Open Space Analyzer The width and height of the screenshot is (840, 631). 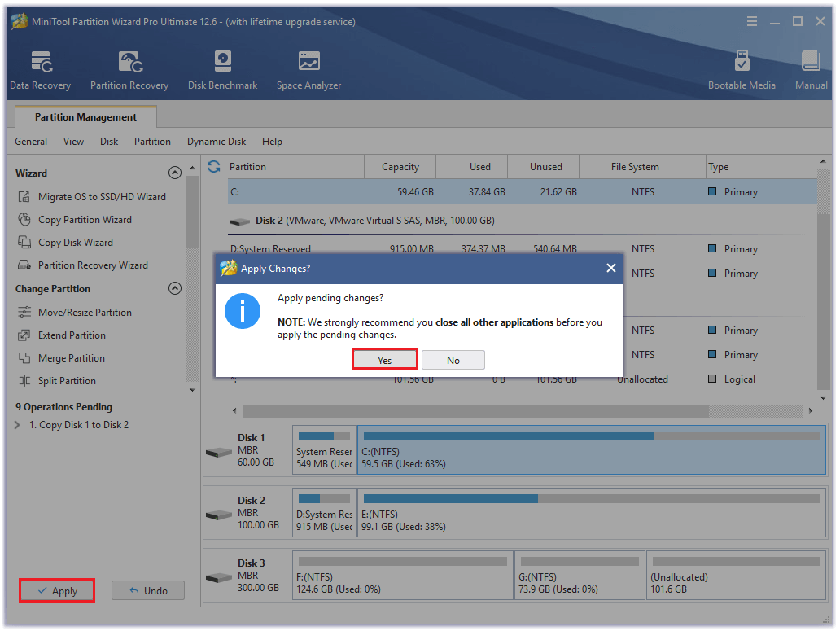click(308, 70)
